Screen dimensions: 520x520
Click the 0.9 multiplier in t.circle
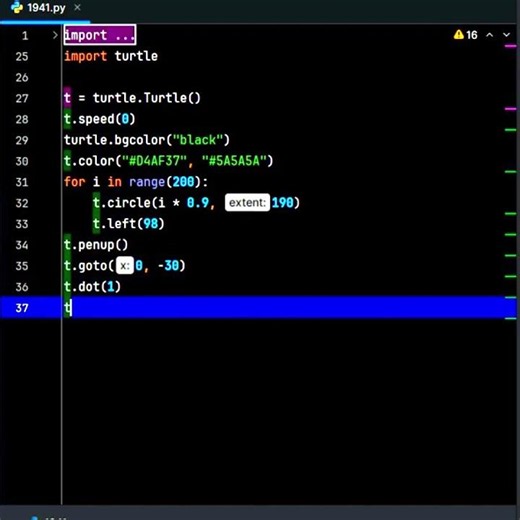point(198,203)
